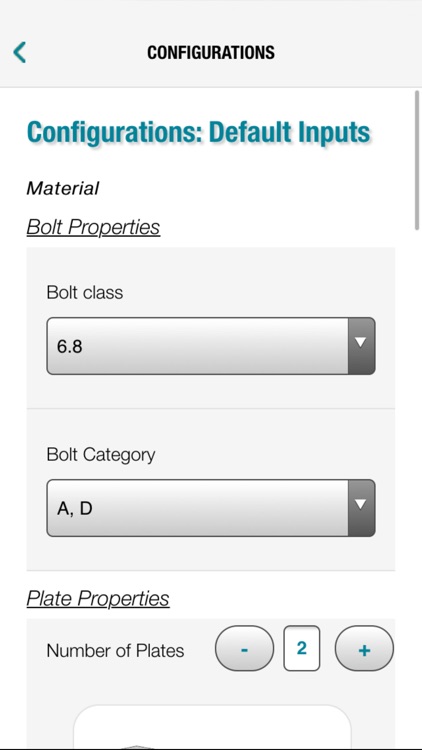Tap the CONFIGURATIONS header title
422x750 pixels.
point(211,52)
